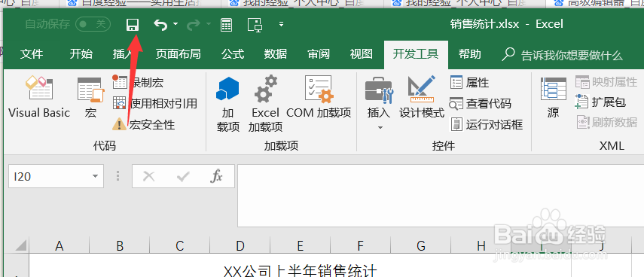The width and height of the screenshot is (644, 277).
Task: Open the 宏 macros dialog
Action: click(x=91, y=97)
